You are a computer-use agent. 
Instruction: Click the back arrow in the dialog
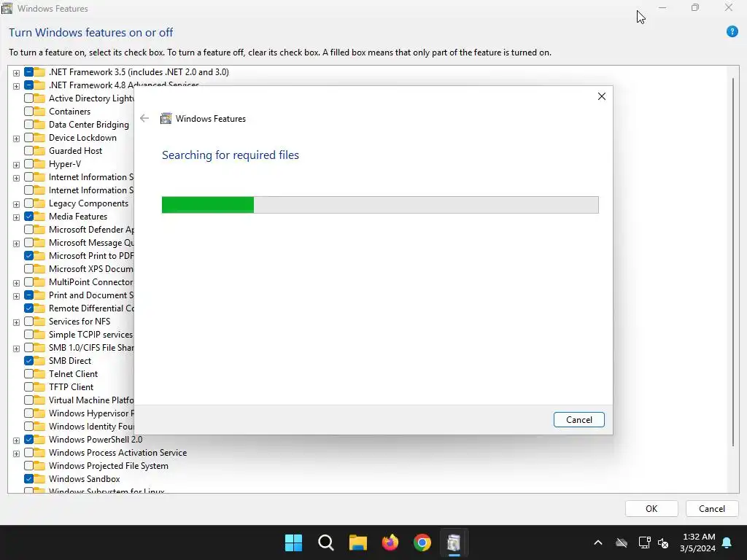144,119
